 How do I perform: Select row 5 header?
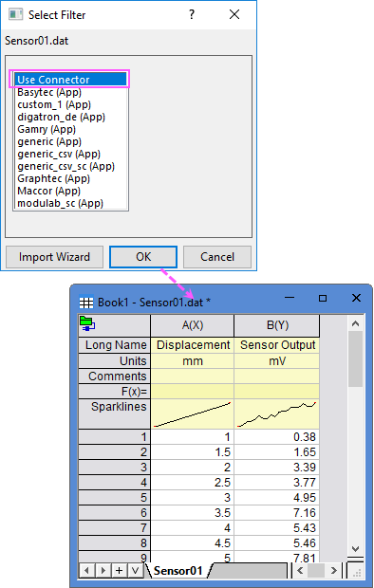point(115,498)
